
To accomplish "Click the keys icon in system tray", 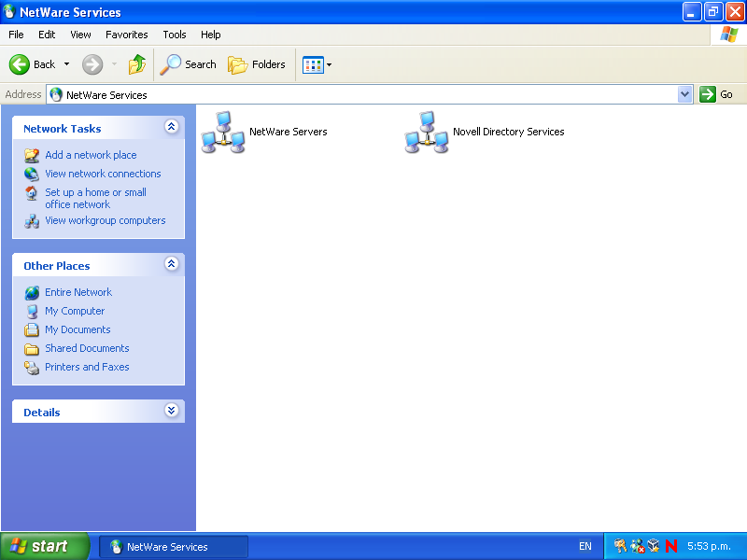I will pos(620,546).
